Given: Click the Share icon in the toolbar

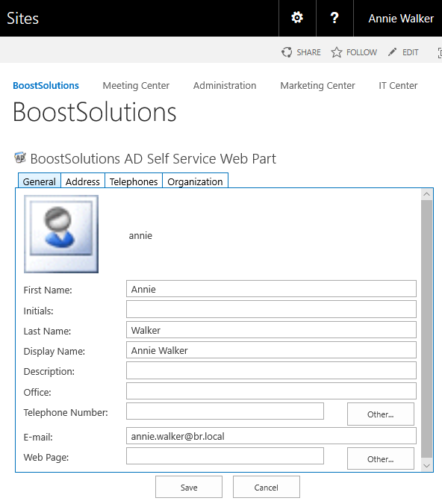Looking at the screenshot, I should [x=287, y=52].
